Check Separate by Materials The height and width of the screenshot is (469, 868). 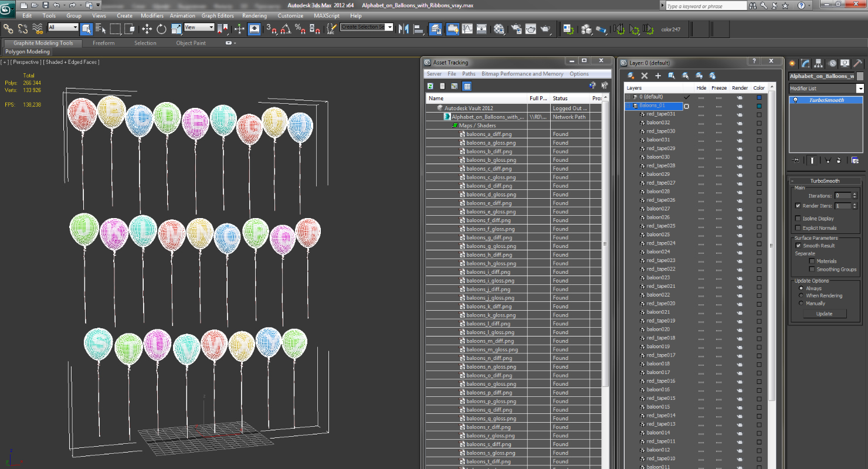812,261
